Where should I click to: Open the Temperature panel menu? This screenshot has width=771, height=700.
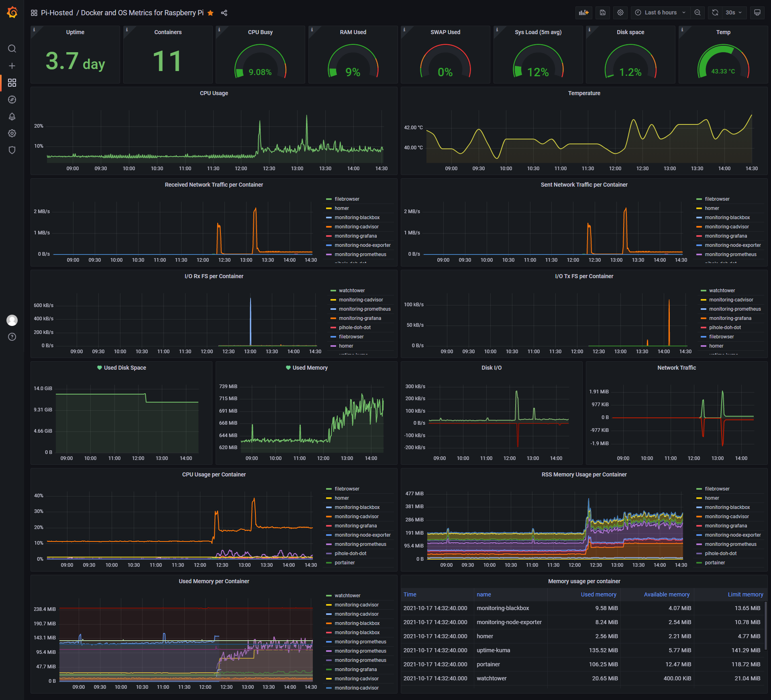[x=584, y=93]
